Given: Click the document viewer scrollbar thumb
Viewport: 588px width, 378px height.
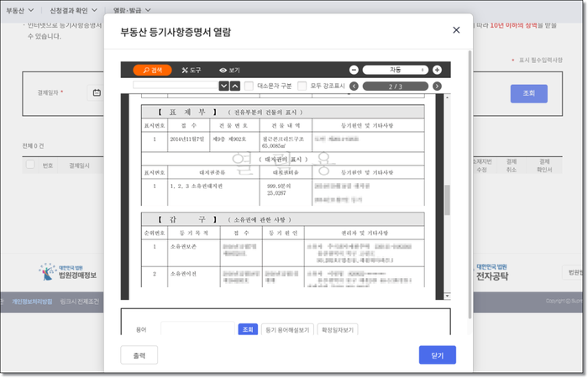Looking at the screenshot, I should (447, 200).
